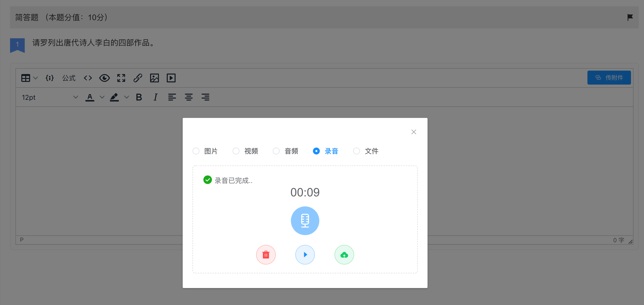The width and height of the screenshot is (644, 305).
Task: Align text to the right
Action: tap(205, 97)
